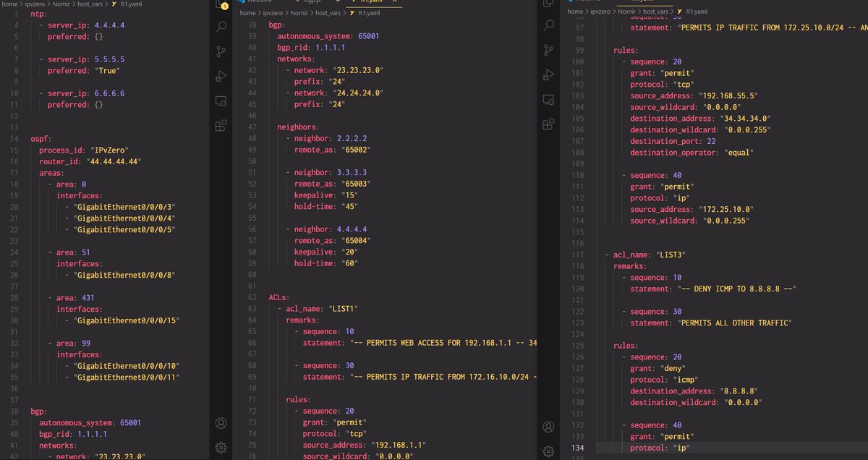Viewport: 868px width, 460px height.
Task: Click 'ipvzero' breadcrumb in the middle window
Action: (273, 12)
